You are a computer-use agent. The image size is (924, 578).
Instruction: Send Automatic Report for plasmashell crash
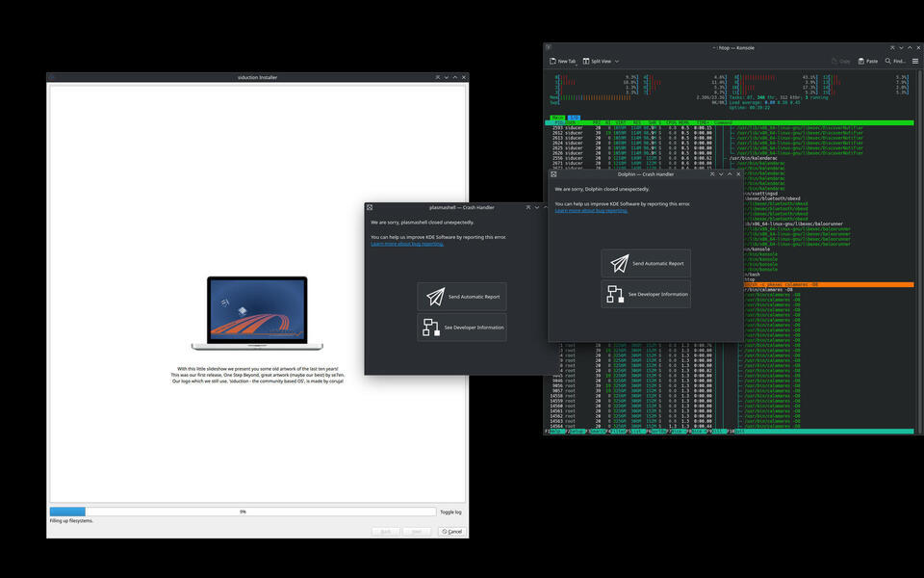(x=462, y=297)
